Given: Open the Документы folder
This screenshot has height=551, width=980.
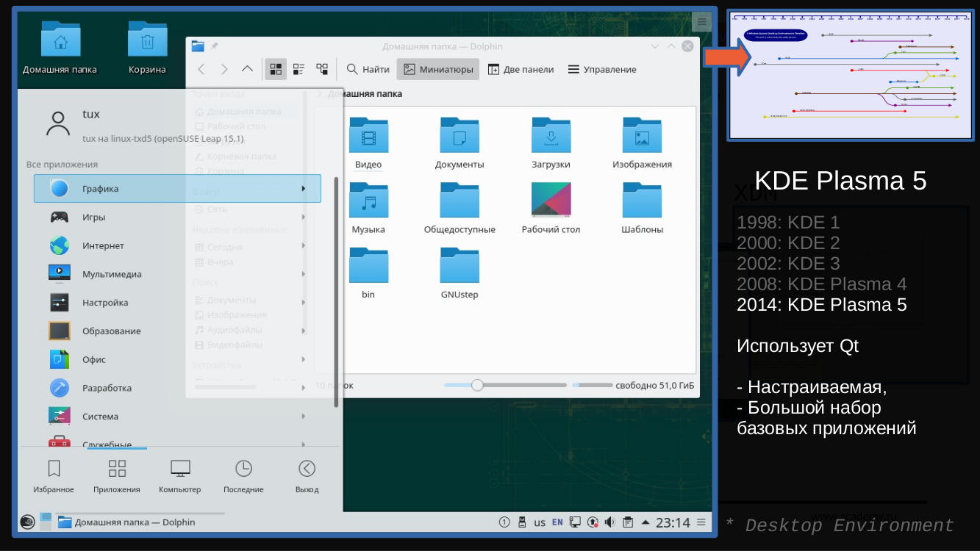Looking at the screenshot, I should (x=459, y=143).
